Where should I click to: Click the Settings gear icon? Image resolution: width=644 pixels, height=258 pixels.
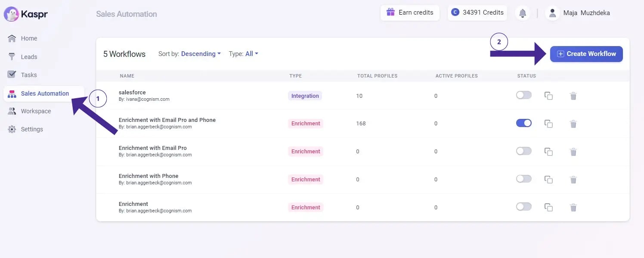12,129
